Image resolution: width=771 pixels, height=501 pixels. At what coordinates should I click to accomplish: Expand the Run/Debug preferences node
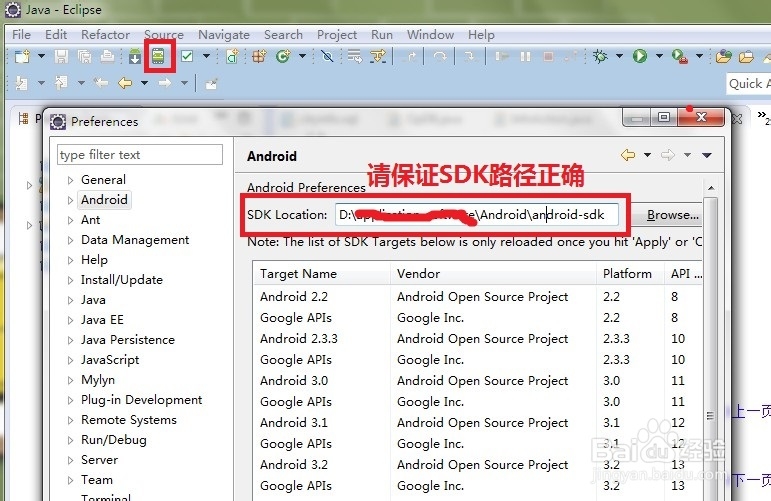(x=70, y=441)
